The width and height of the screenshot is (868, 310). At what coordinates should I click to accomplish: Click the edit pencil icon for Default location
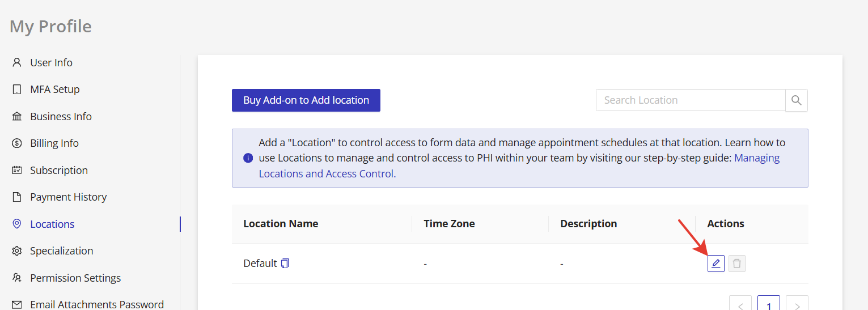pyautogui.click(x=715, y=264)
